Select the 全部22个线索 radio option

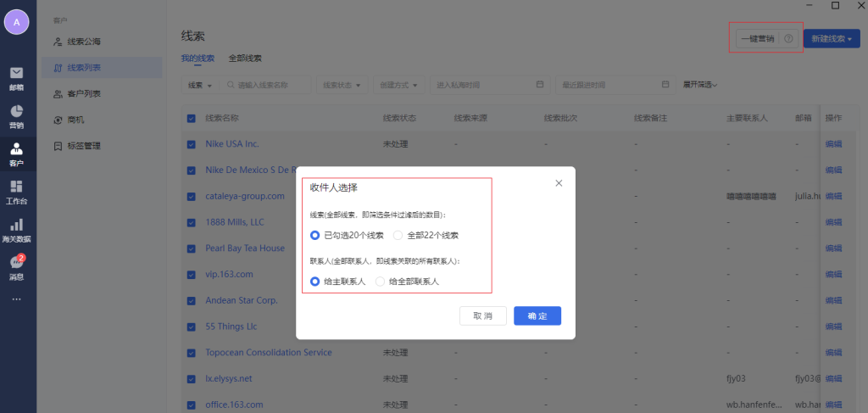398,235
